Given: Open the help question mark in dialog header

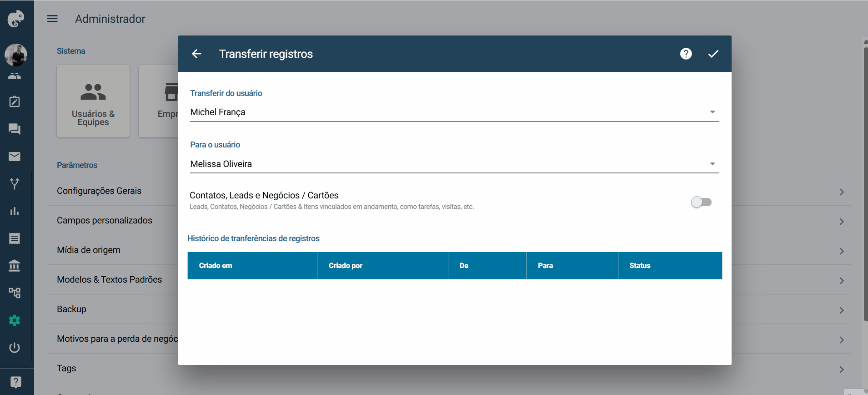Looking at the screenshot, I should click(686, 54).
